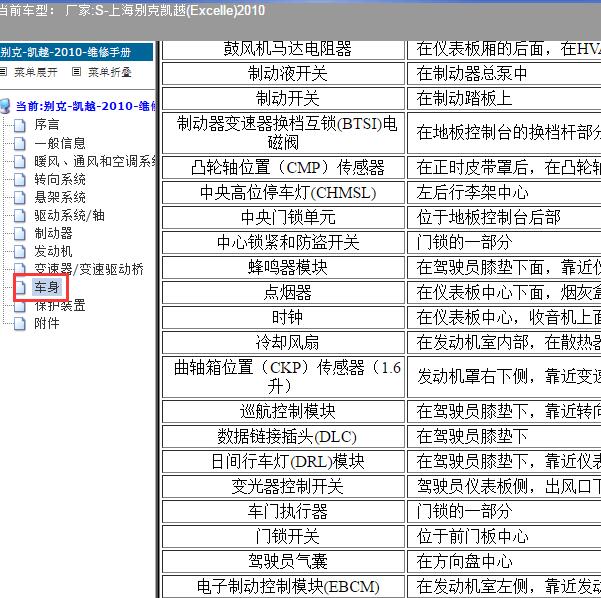Click the 当前车型 Excelle 2010 title text
Image resolution: width=601 pixels, height=598 pixels.
[x=132, y=10]
